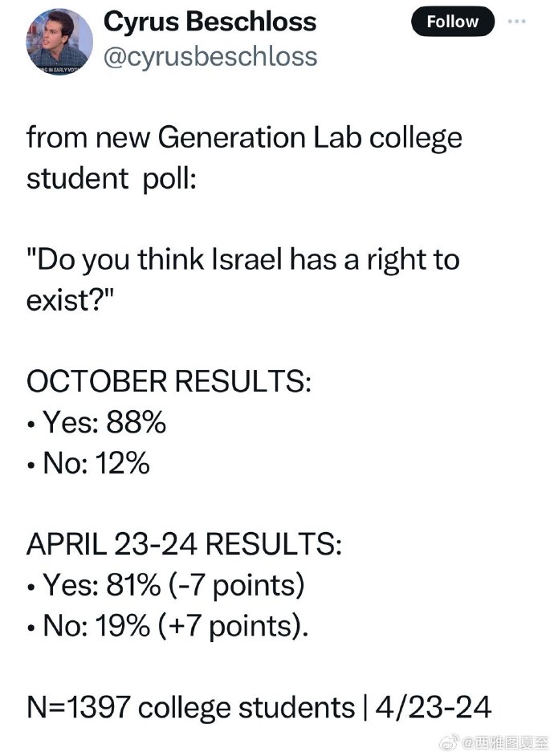Select the 'student poll:' text line
The height and width of the screenshot is (756, 554).
112,179
